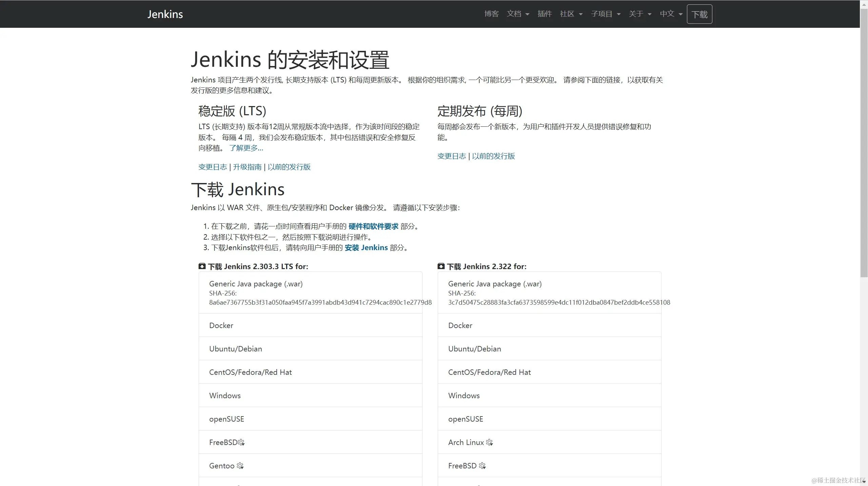Choose Docker under weekly release list
This screenshot has width=868, height=486.
pyautogui.click(x=460, y=325)
